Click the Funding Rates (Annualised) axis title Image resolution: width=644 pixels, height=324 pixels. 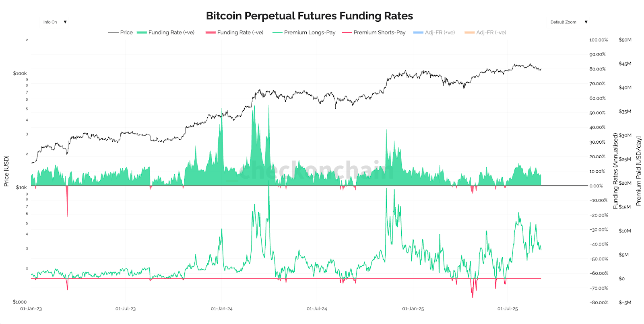(615, 171)
